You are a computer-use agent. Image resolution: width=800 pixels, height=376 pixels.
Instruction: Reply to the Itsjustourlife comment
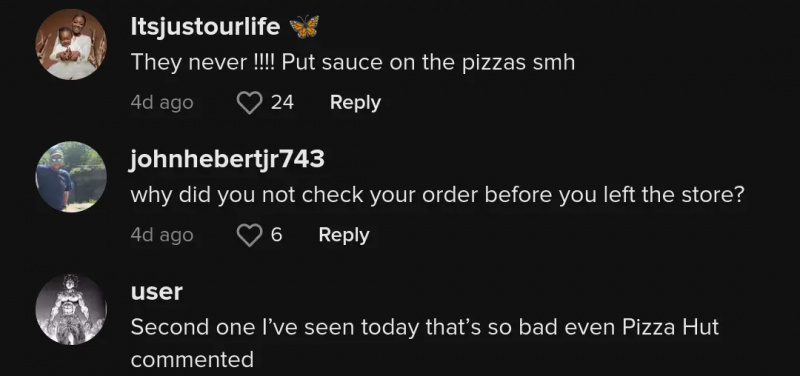[355, 103]
